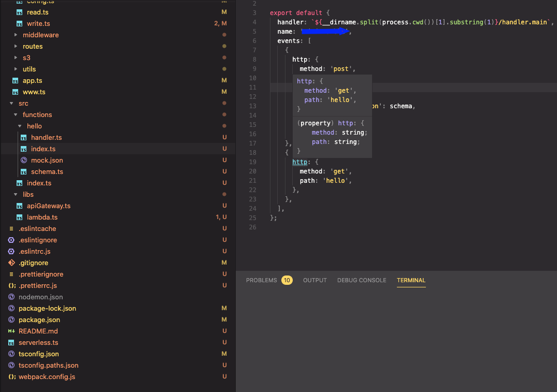Expand the s3 folder arrow

16,57
